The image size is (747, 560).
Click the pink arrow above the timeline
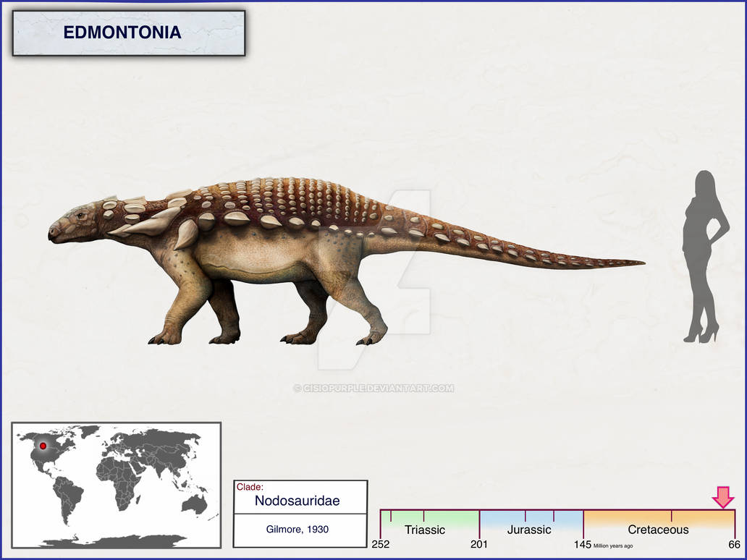tap(722, 497)
